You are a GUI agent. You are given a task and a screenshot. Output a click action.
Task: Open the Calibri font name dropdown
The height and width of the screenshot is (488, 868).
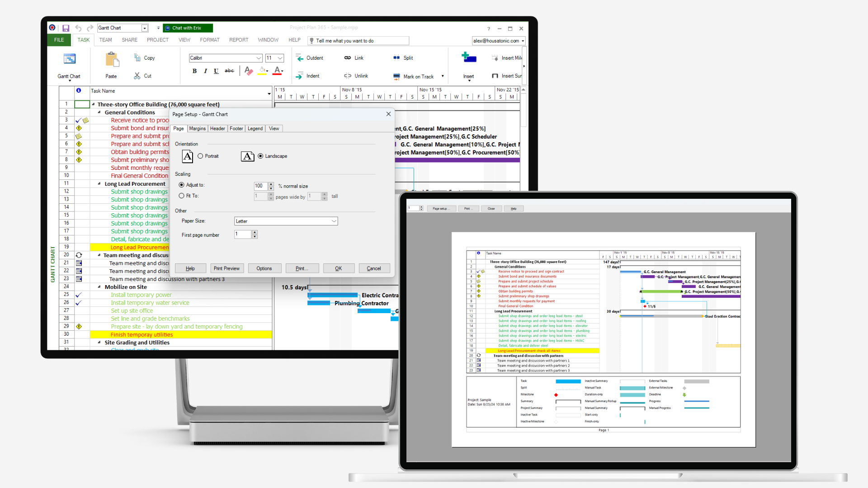(259, 58)
